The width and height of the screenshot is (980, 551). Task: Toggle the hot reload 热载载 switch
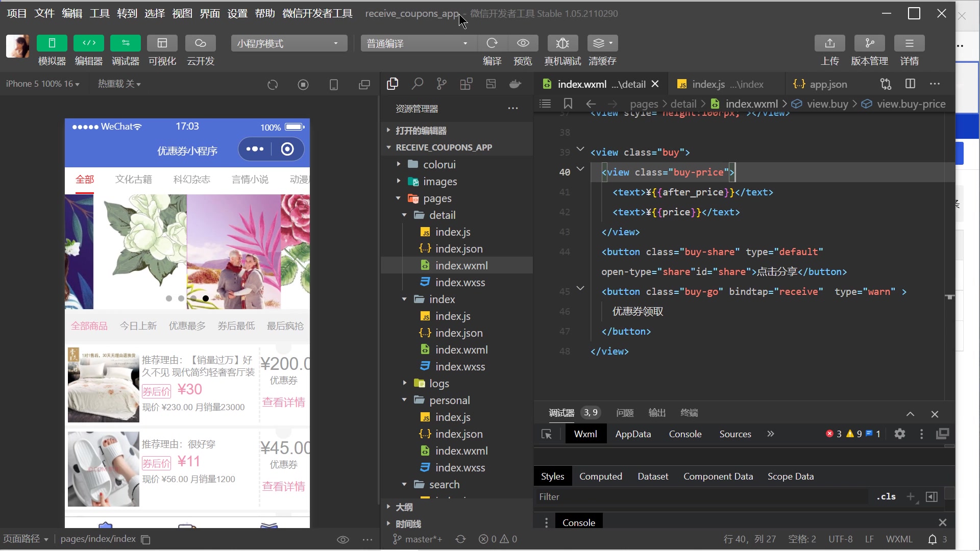[x=119, y=84]
